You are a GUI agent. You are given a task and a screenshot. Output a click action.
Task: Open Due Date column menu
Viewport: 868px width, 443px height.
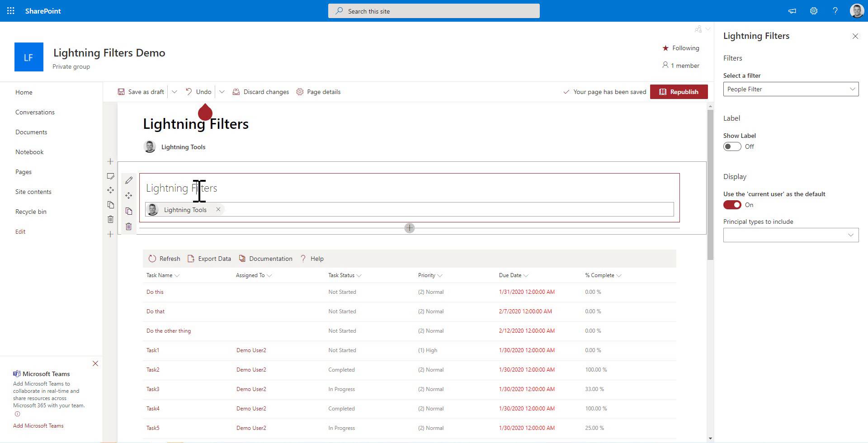[514, 275]
